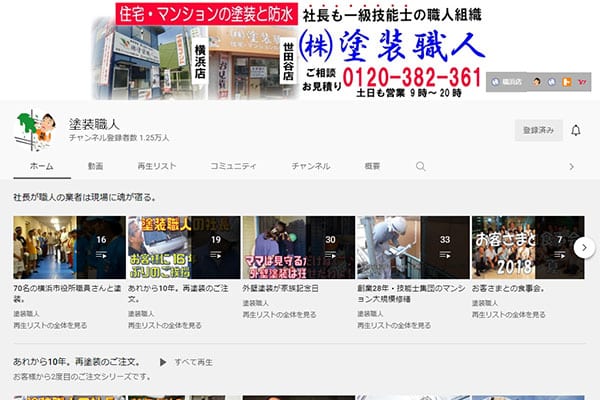
Task: View full playlist for 外壁塗装が家族記念日
Action: [x=279, y=315]
